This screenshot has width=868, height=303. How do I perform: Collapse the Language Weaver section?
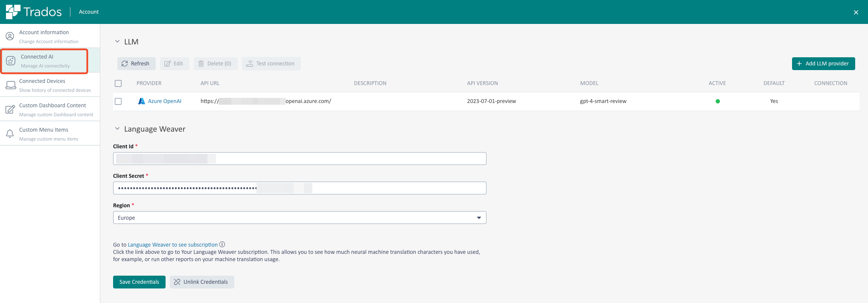point(117,129)
